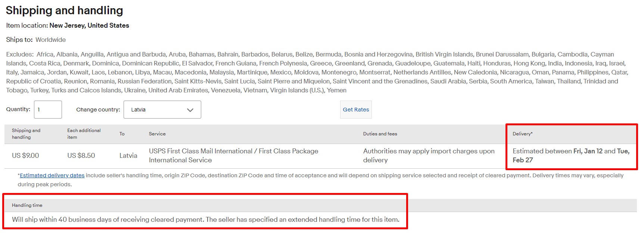
Task: Open the Estimated delivery dates link
Action: click(52, 175)
